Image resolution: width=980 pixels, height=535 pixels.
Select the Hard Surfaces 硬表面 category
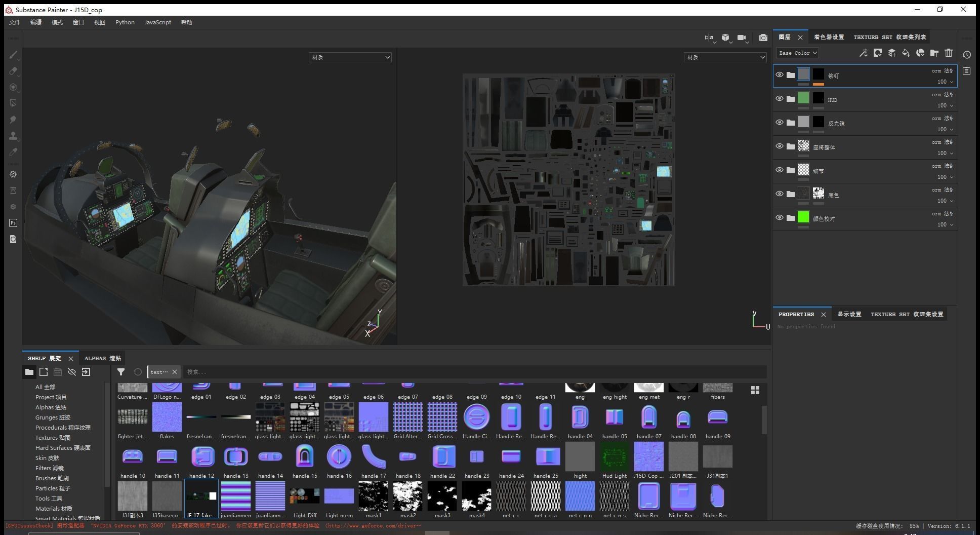pos(63,448)
